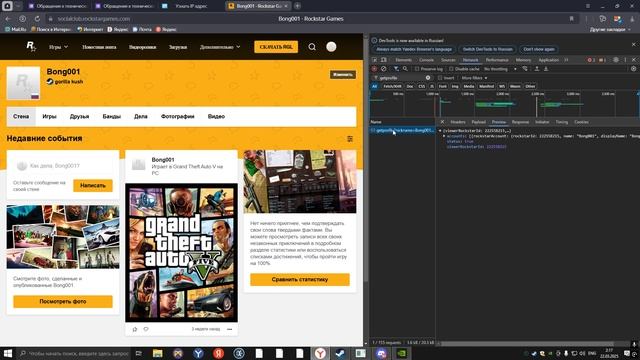Toggle the device toolbar icon
This screenshot has width=640, height=360.
(x=384, y=60)
